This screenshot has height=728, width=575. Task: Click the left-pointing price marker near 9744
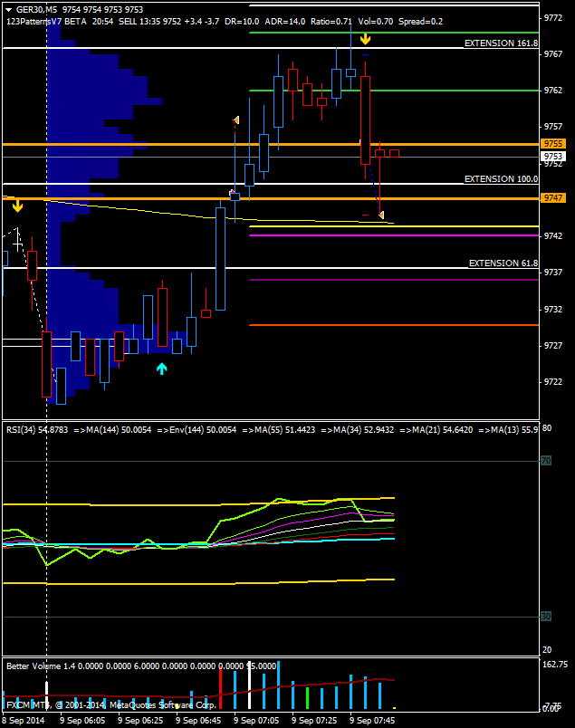point(381,215)
